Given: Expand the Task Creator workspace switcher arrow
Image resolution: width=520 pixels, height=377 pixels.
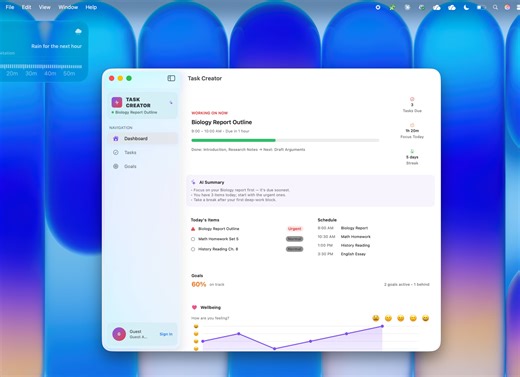Looking at the screenshot, I should (171, 102).
